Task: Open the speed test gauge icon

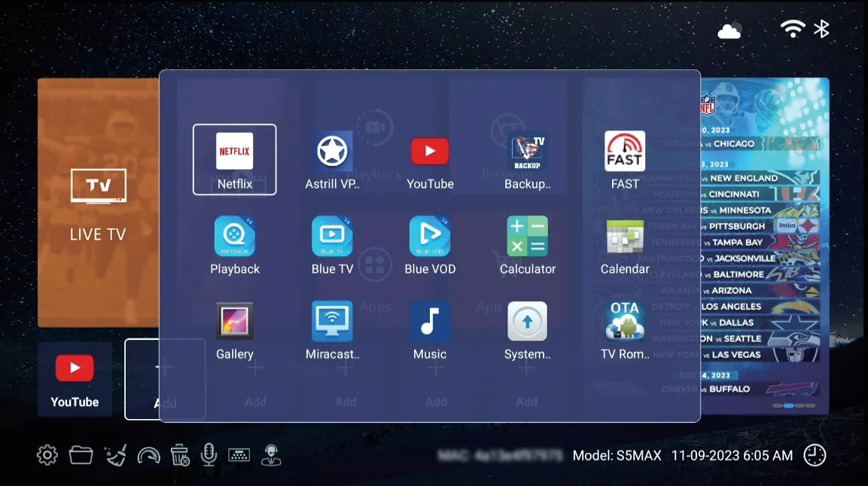Action: pos(148,456)
